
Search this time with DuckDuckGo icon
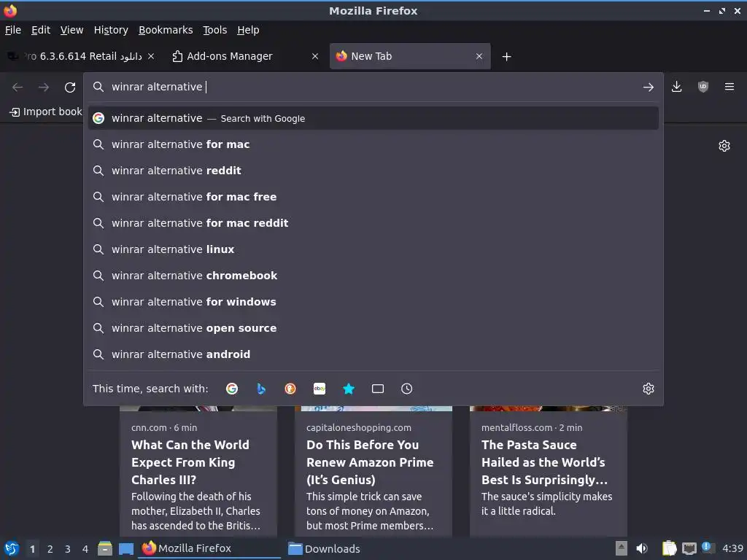[x=290, y=389]
